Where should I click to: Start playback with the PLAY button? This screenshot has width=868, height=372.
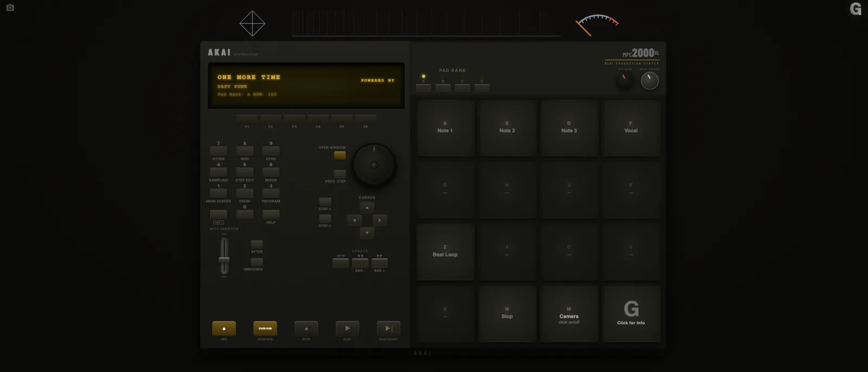348,329
